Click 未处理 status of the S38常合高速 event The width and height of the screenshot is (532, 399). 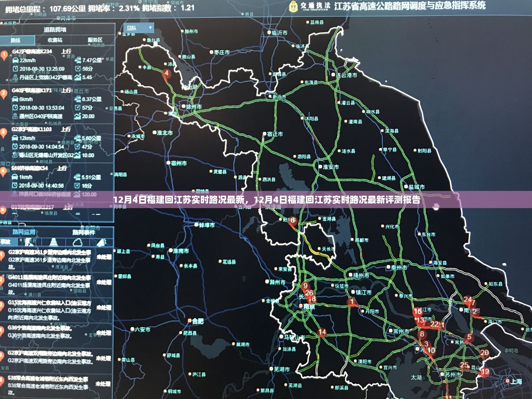tap(103, 384)
